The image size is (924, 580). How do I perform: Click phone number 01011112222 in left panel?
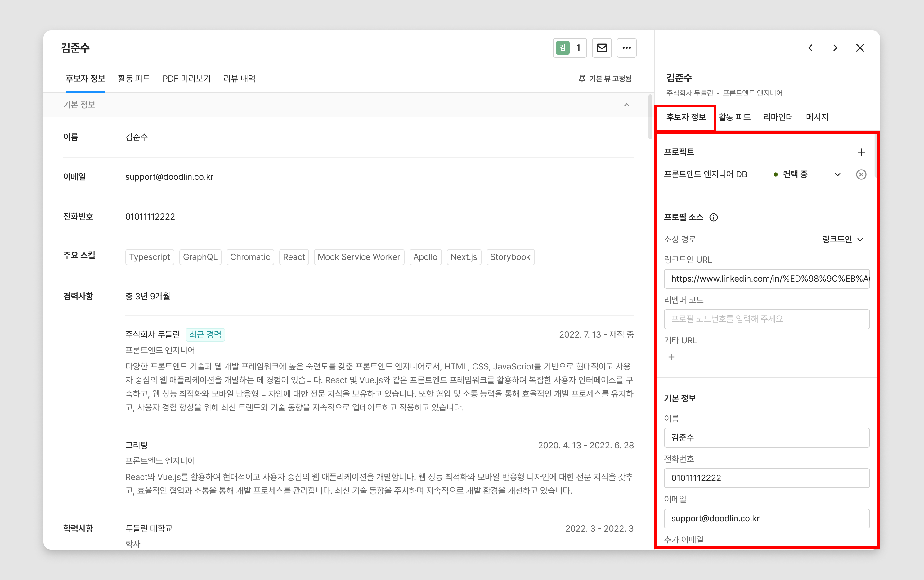click(150, 217)
